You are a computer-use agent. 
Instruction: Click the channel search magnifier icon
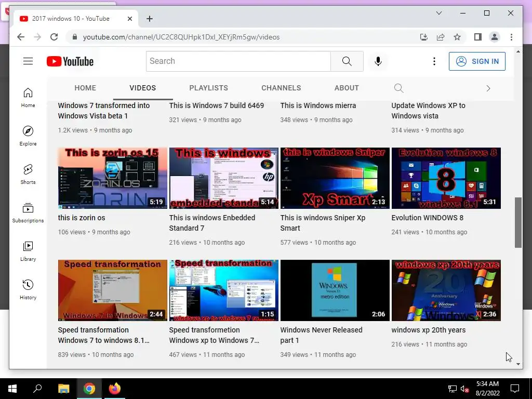pos(398,88)
